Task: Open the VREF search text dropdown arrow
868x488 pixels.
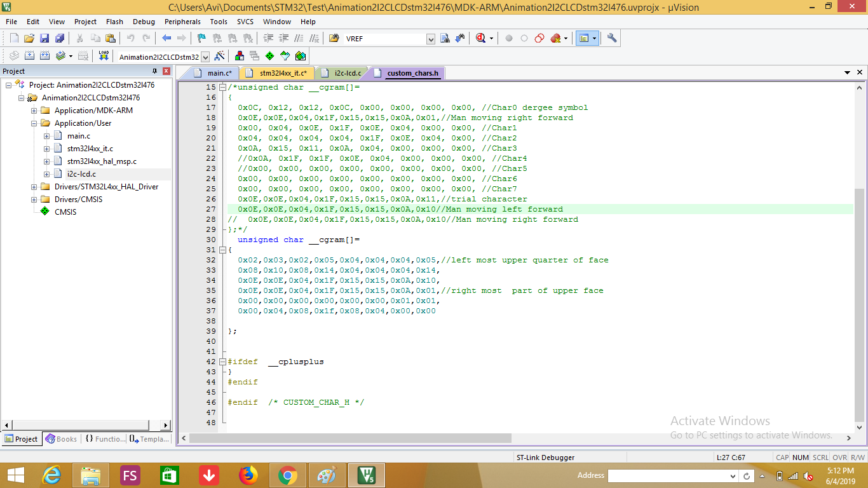Action: coord(431,39)
